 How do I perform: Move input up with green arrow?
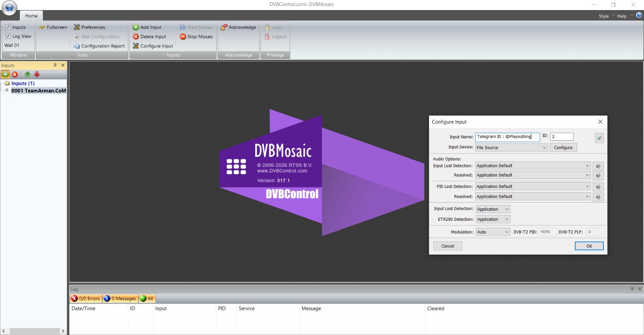[x=27, y=74]
